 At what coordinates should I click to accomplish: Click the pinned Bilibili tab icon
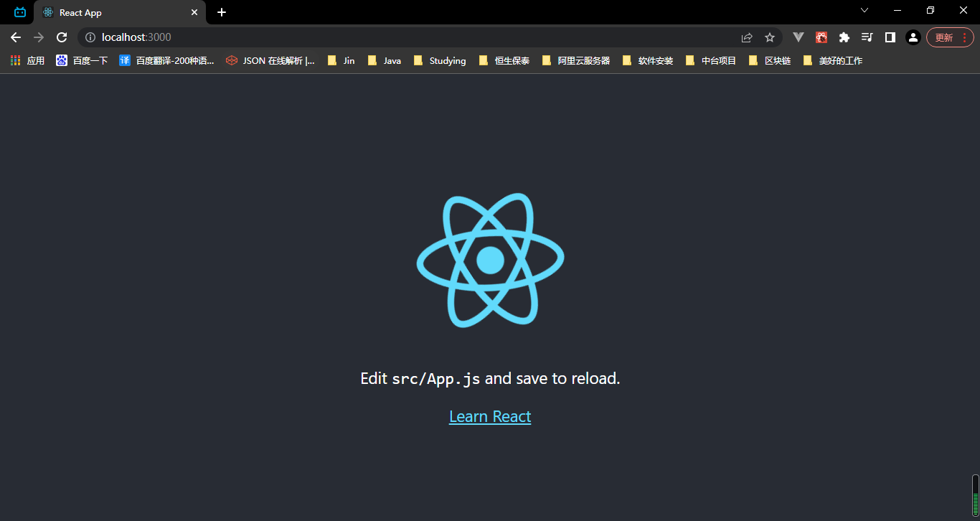19,12
